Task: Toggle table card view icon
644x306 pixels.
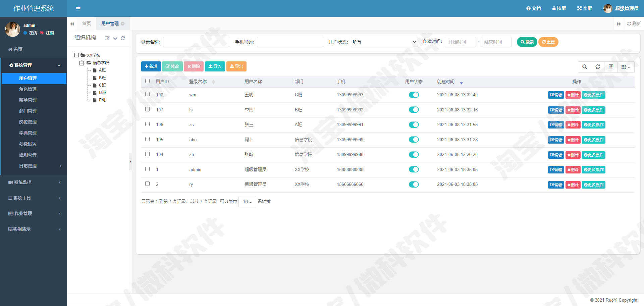Action: (x=611, y=67)
